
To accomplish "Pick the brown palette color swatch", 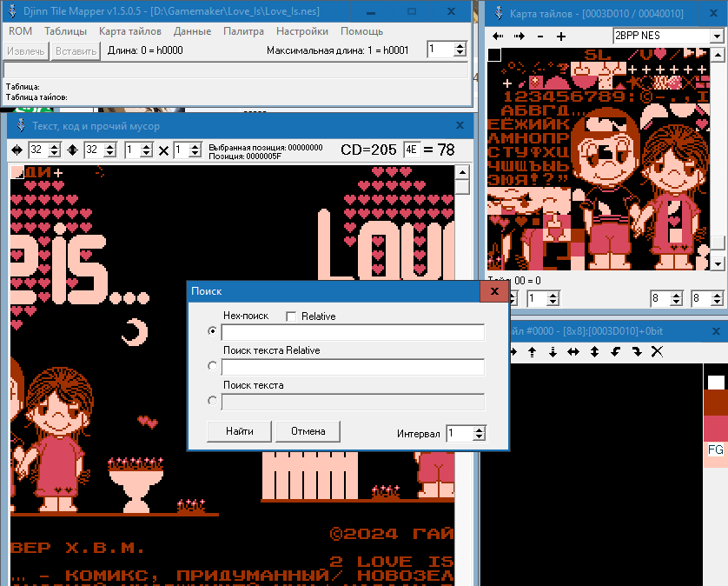I will click(716, 403).
